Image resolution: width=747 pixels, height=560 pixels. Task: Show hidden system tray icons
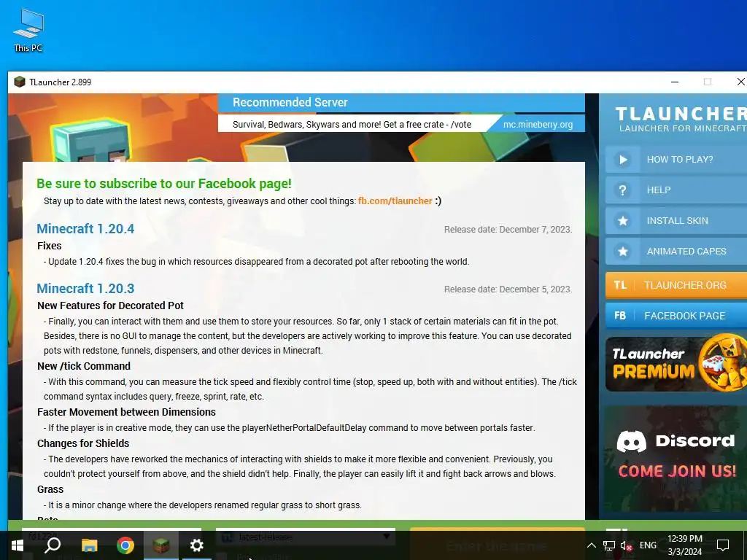coord(591,545)
